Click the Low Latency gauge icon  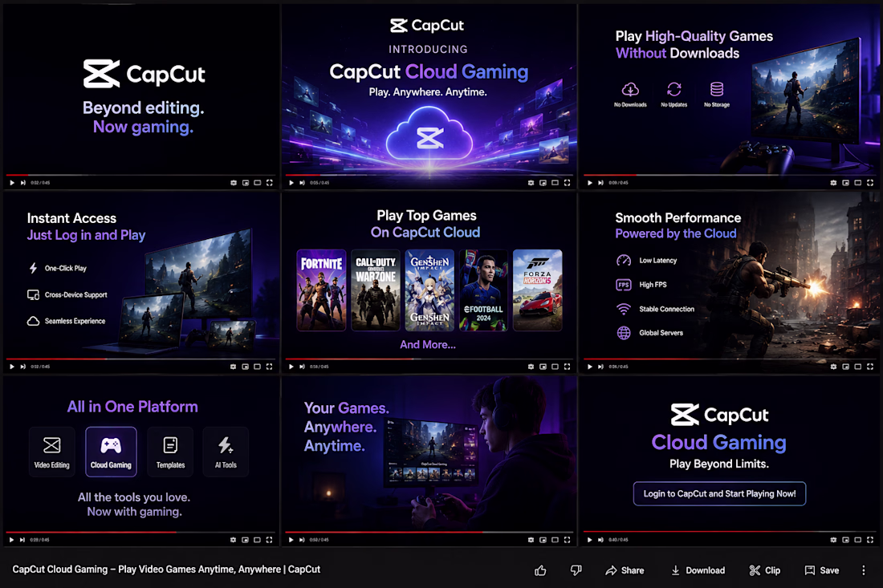(624, 261)
